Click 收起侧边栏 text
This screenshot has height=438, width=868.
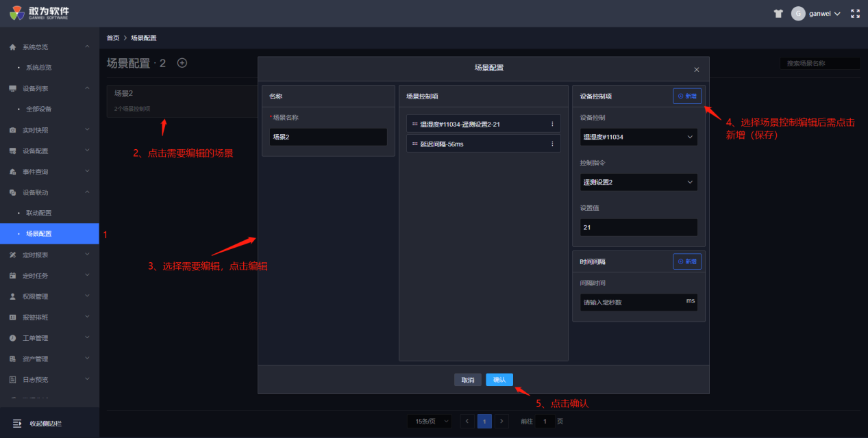[45, 424]
